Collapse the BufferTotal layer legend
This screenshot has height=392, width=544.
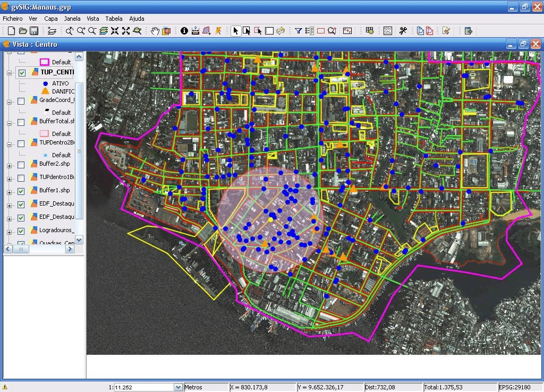pyautogui.click(x=9, y=123)
